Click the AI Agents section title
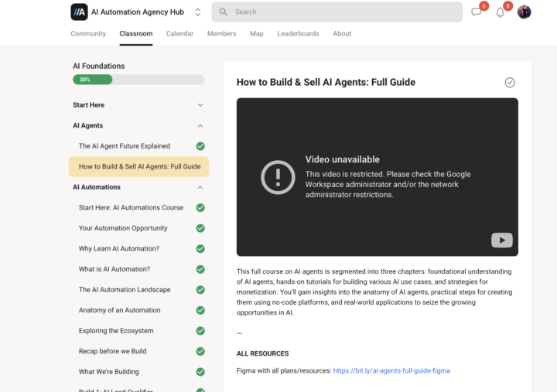557x392 pixels. (x=87, y=126)
